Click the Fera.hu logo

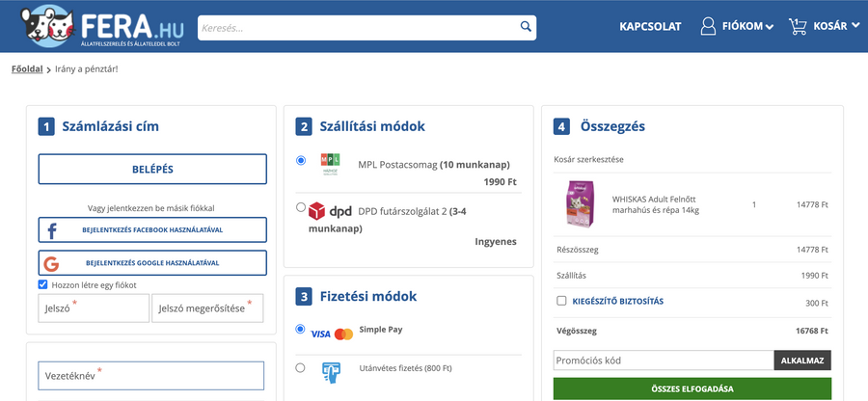95,27
